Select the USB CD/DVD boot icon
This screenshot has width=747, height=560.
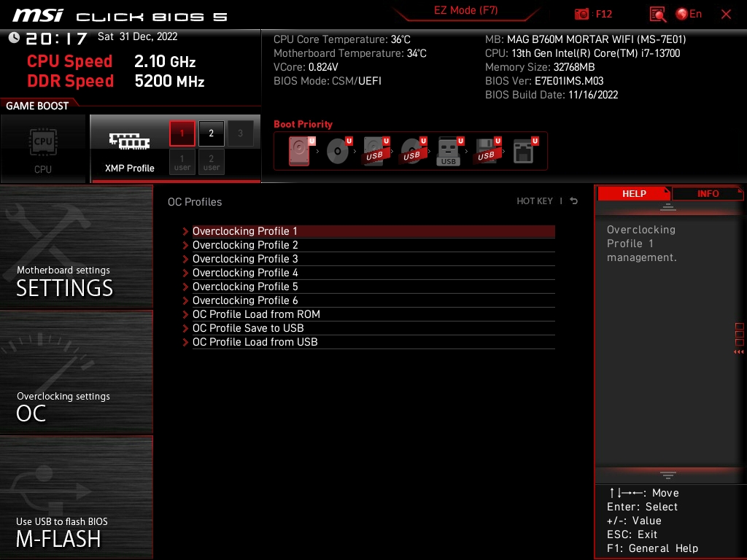pyautogui.click(x=413, y=151)
